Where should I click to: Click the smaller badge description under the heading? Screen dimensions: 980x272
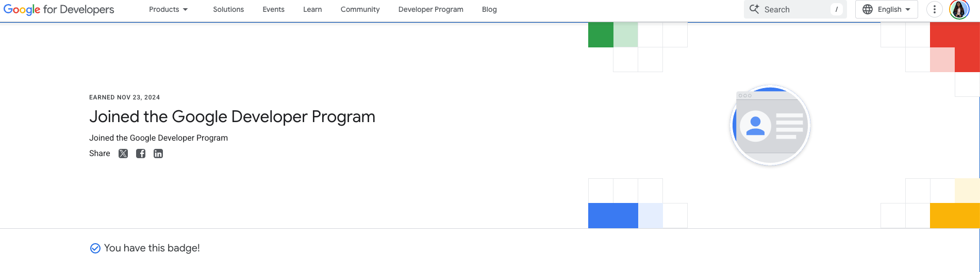tap(158, 138)
